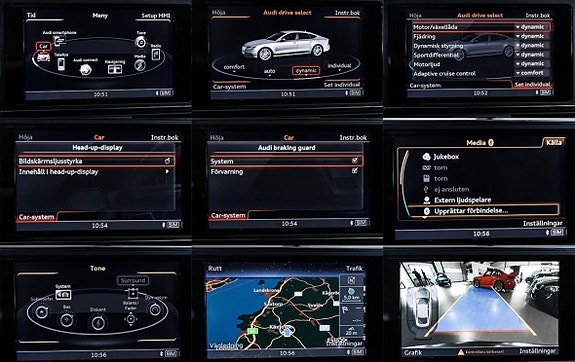Viewport: 575px width, 362px height.
Task: Toggle the Förvarning checkbox
Action: tap(355, 171)
